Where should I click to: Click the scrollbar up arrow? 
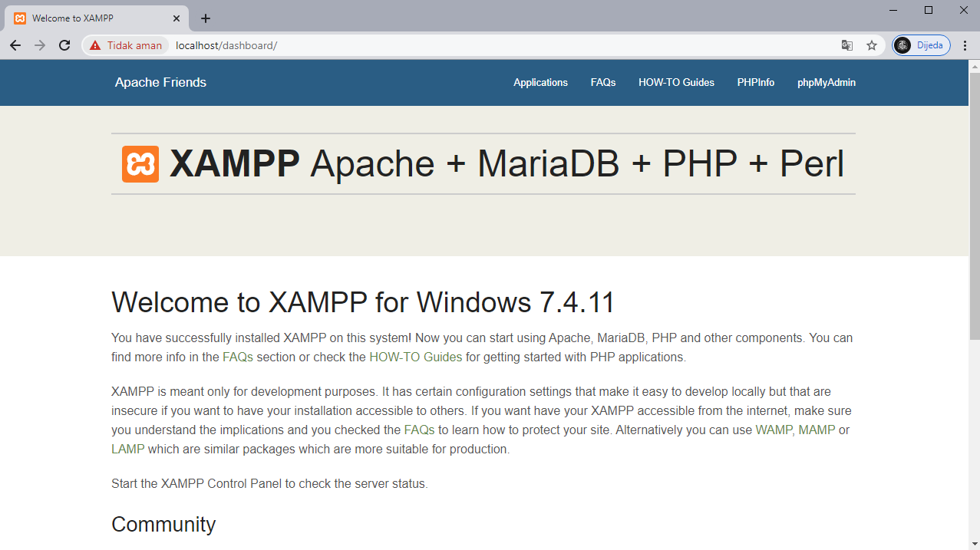pyautogui.click(x=975, y=66)
